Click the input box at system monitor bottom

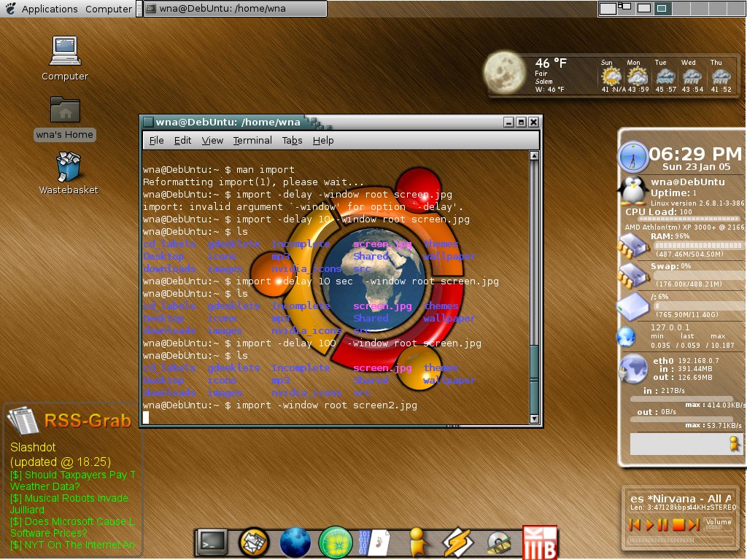tap(686, 444)
